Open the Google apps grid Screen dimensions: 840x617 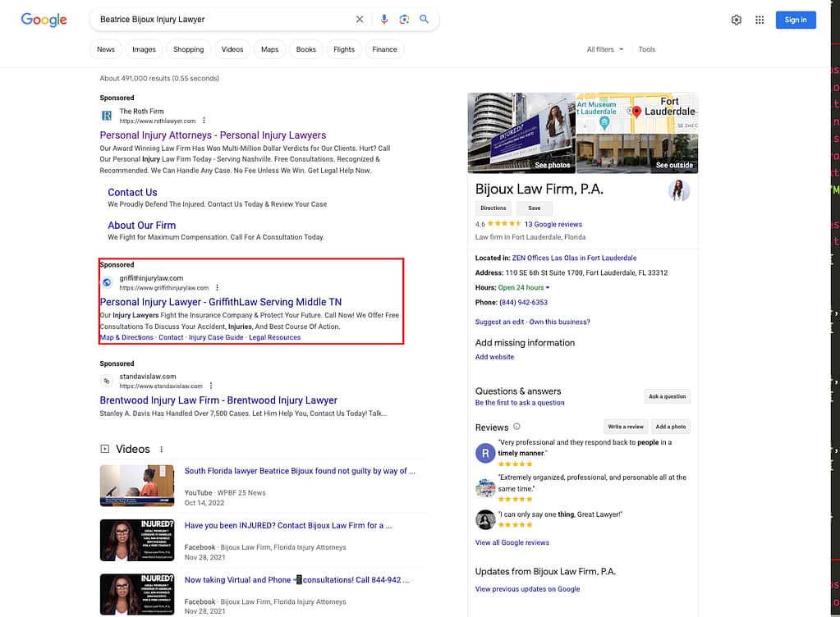(759, 20)
